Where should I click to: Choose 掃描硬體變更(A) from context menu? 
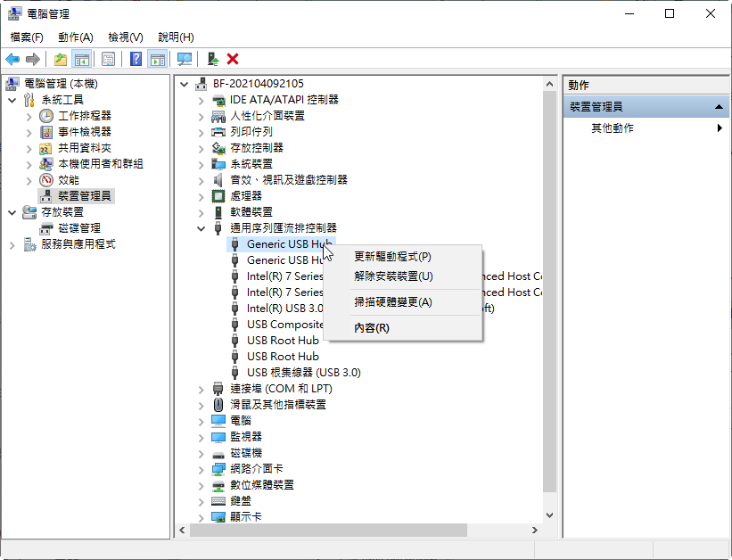tap(405, 302)
